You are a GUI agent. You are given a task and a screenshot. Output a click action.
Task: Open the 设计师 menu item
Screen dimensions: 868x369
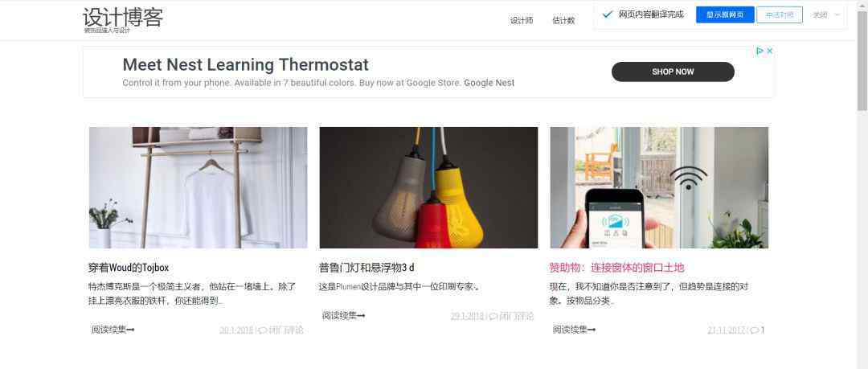pos(522,21)
